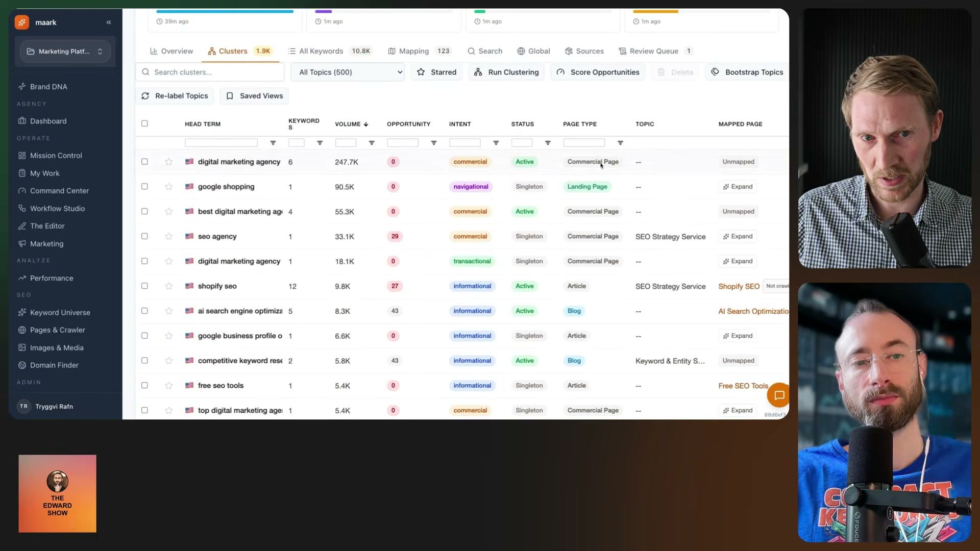Check the free seo tools row checkbox
The image size is (980, 551).
click(x=144, y=386)
